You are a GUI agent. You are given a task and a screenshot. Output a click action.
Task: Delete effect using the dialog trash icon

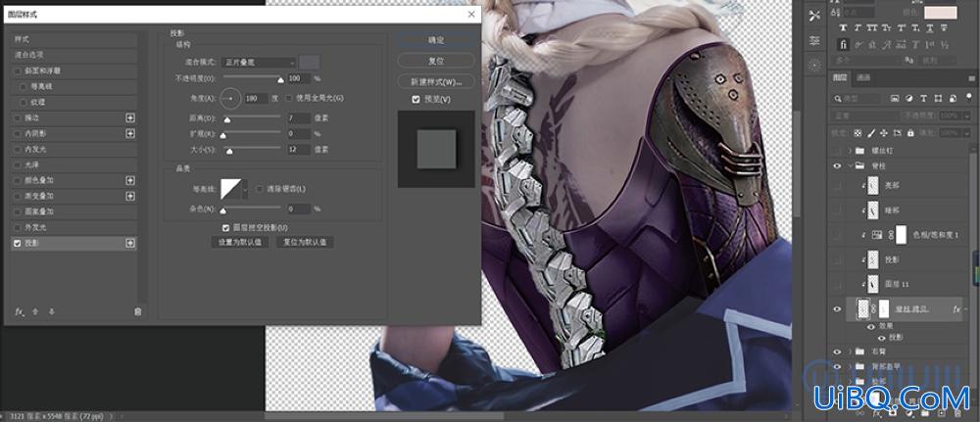pyautogui.click(x=138, y=311)
